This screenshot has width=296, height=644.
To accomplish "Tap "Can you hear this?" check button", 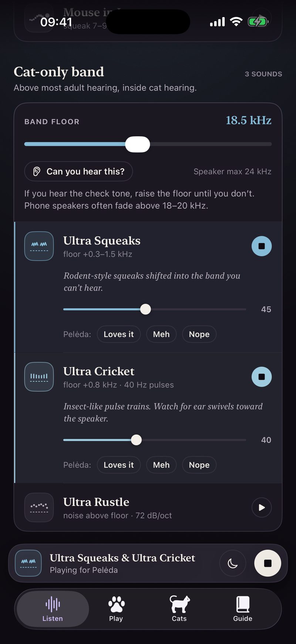I will point(78,172).
